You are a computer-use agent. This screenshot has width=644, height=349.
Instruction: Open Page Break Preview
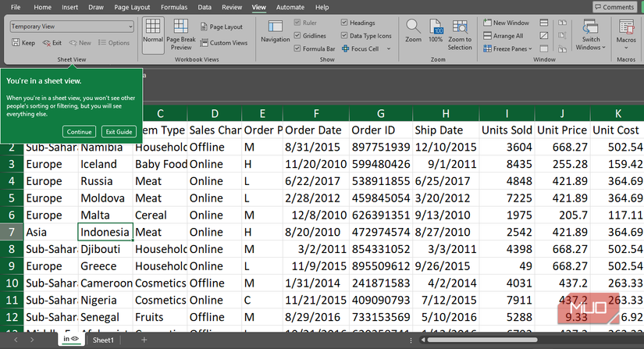click(181, 34)
